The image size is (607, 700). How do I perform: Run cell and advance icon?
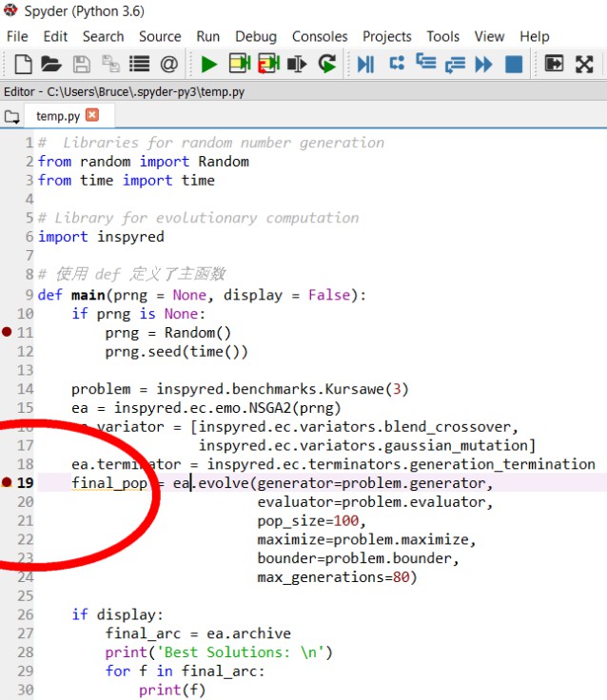(x=269, y=63)
